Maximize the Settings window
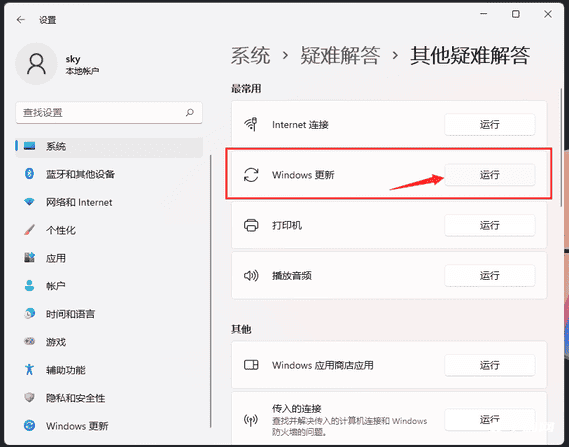 tap(516, 14)
